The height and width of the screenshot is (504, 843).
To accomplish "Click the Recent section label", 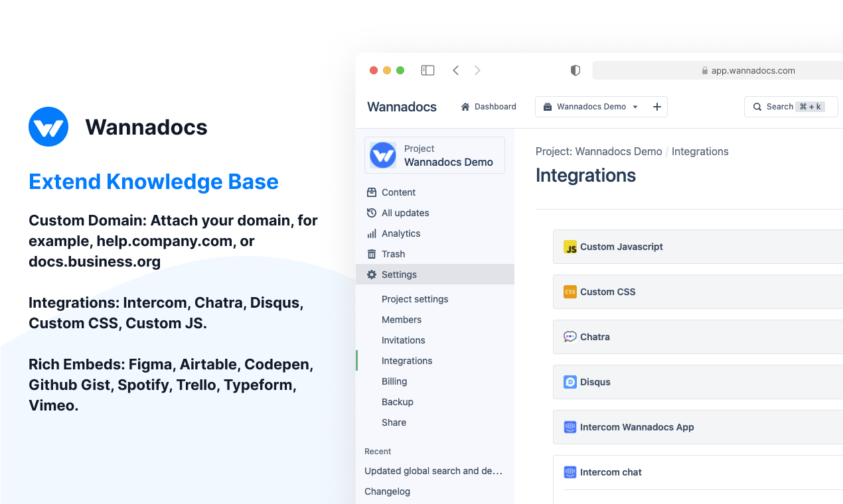I will [378, 451].
